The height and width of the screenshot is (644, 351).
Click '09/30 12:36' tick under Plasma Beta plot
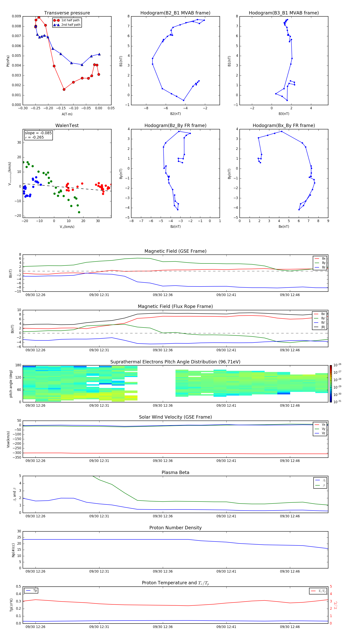coord(163,516)
